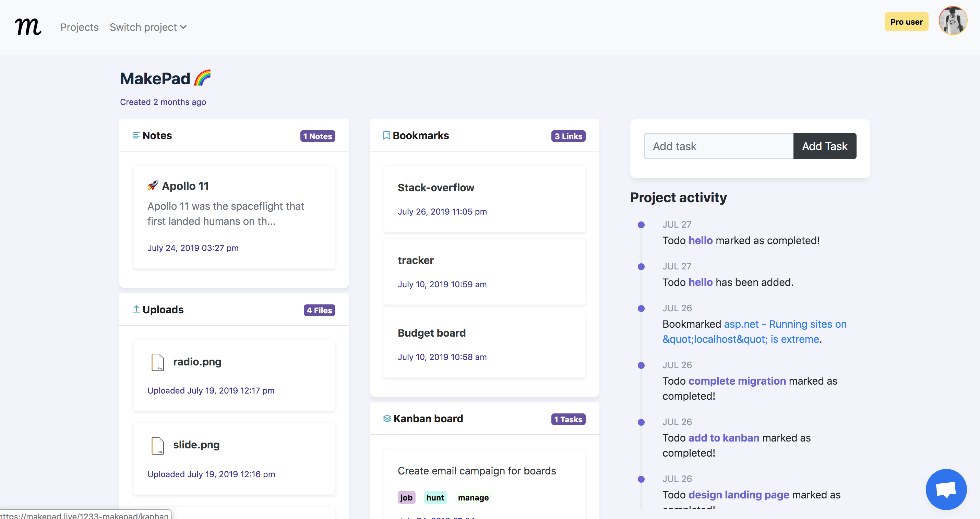This screenshot has width=980, height=519.
Task: Open the 'add to kanban' todo link
Action: click(x=724, y=438)
